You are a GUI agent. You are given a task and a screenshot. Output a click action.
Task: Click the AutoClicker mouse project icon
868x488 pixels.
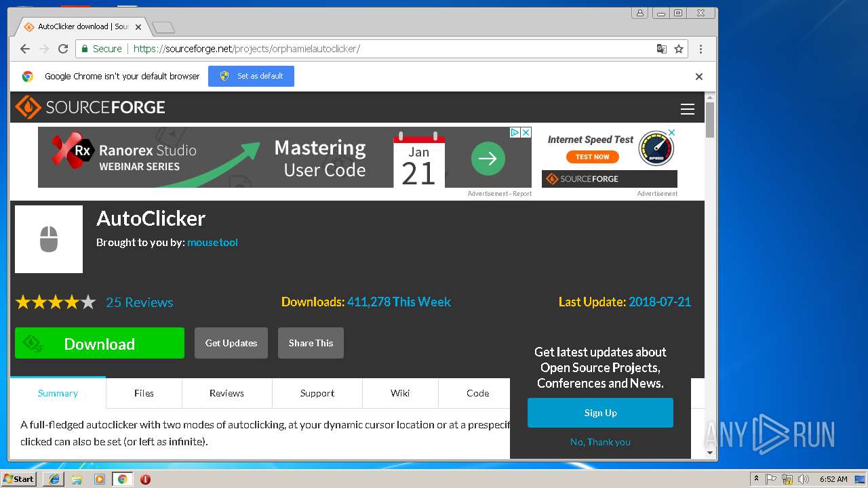[49, 239]
